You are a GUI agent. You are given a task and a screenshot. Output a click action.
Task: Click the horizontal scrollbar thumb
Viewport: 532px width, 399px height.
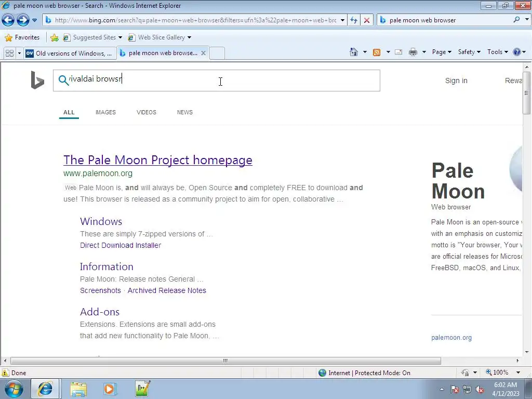225,361
